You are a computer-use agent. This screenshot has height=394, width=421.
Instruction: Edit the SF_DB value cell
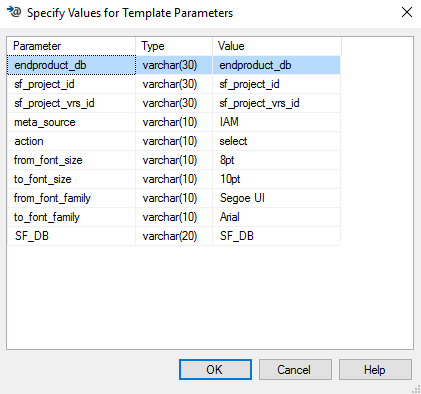pos(276,236)
